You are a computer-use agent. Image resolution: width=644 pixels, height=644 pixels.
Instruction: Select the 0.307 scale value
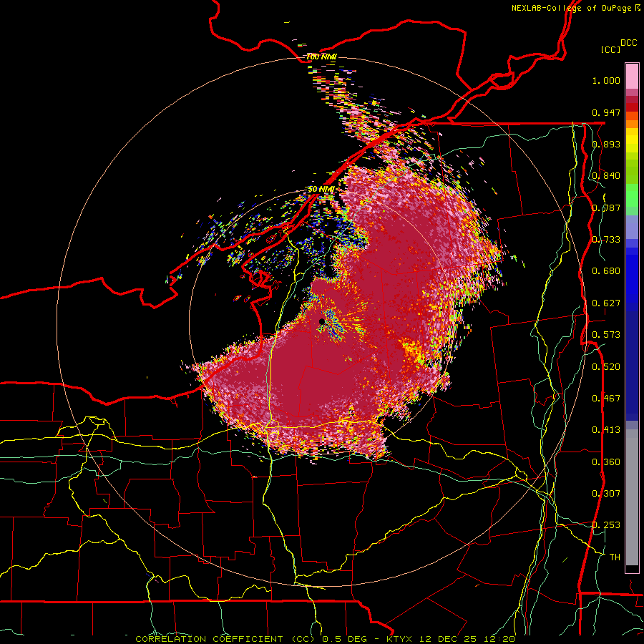pos(606,494)
